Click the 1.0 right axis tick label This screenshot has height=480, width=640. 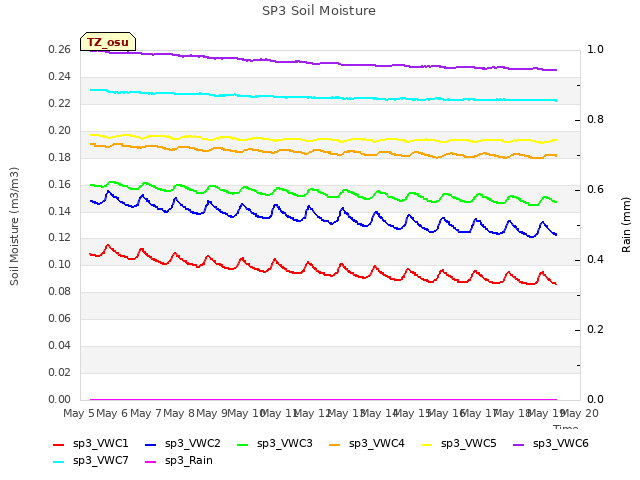tap(596, 49)
